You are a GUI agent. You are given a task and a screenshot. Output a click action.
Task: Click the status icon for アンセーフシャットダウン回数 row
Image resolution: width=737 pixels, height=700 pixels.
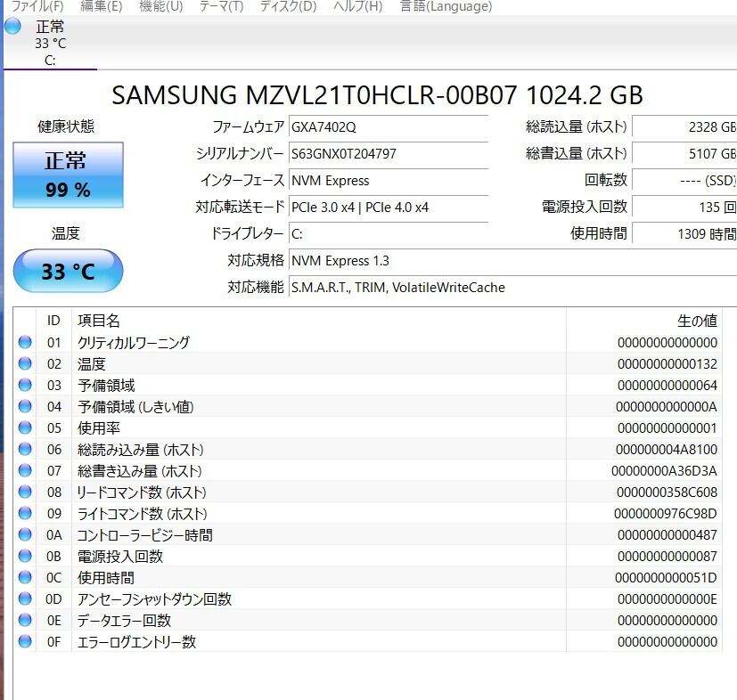(25, 599)
